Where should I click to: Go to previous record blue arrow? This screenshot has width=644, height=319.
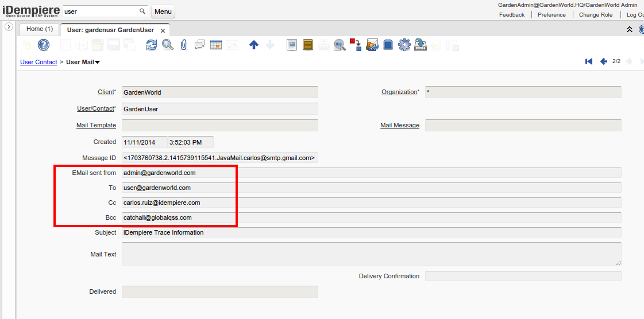[603, 61]
